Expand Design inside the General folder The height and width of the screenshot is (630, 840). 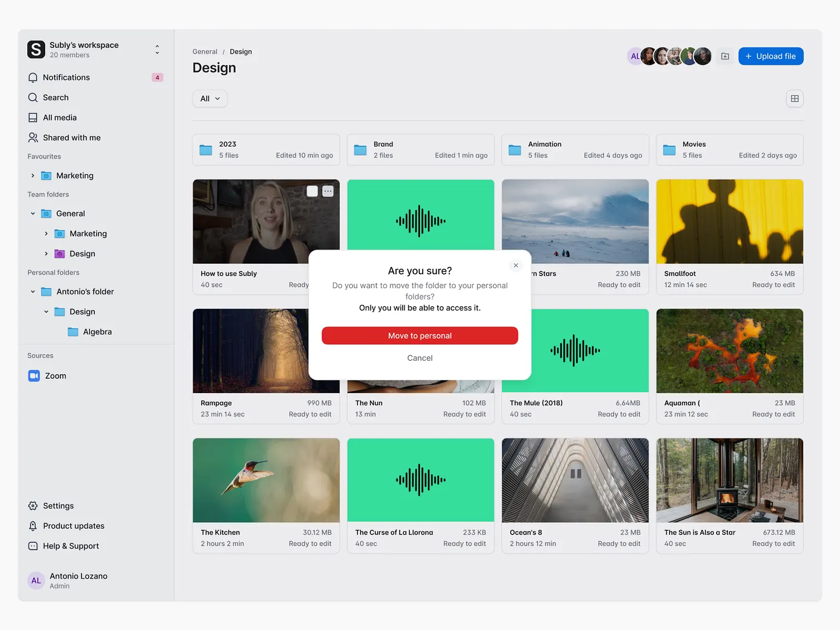click(x=46, y=254)
